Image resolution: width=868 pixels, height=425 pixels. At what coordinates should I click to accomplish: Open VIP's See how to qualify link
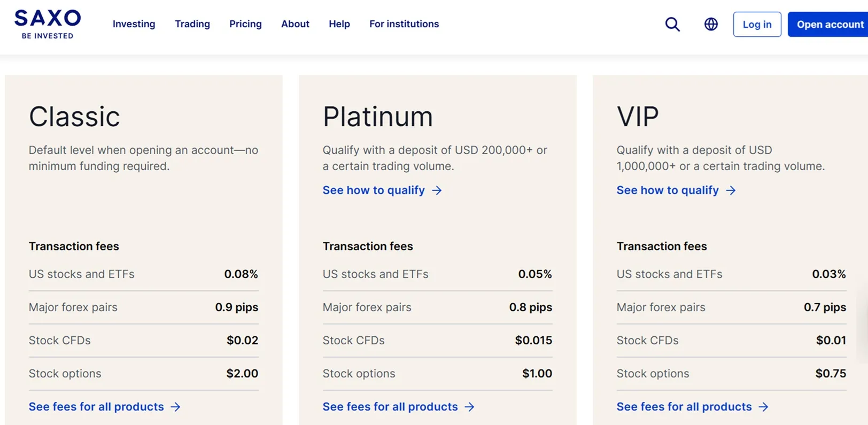pos(676,190)
